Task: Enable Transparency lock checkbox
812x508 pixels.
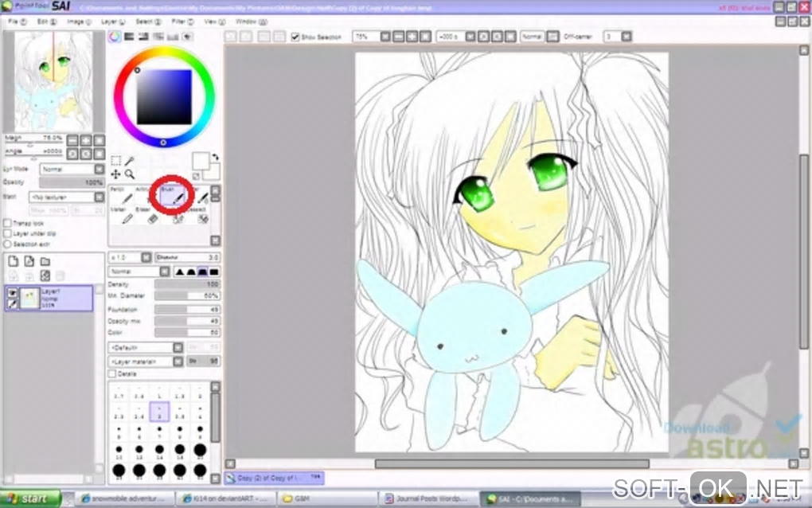Action: point(7,223)
